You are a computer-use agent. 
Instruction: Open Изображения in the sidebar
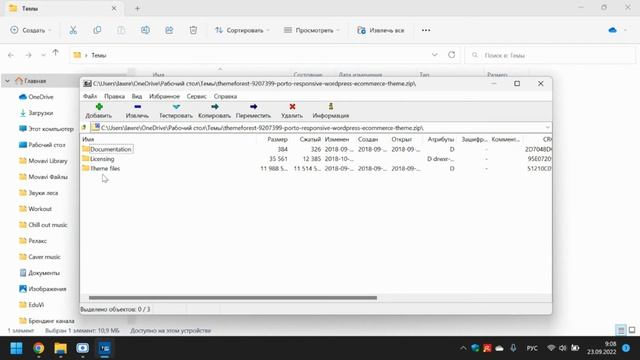[x=43, y=289]
